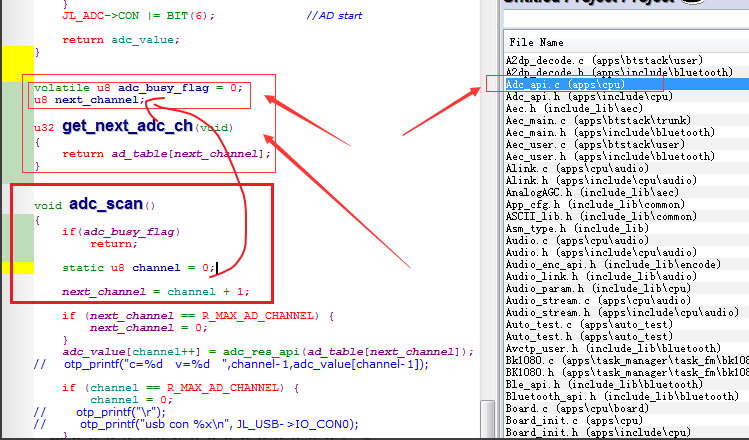749x440 pixels.
Task: Click the 'return adc_value;' statement
Action: pyautogui.click(x=121, y=40)
